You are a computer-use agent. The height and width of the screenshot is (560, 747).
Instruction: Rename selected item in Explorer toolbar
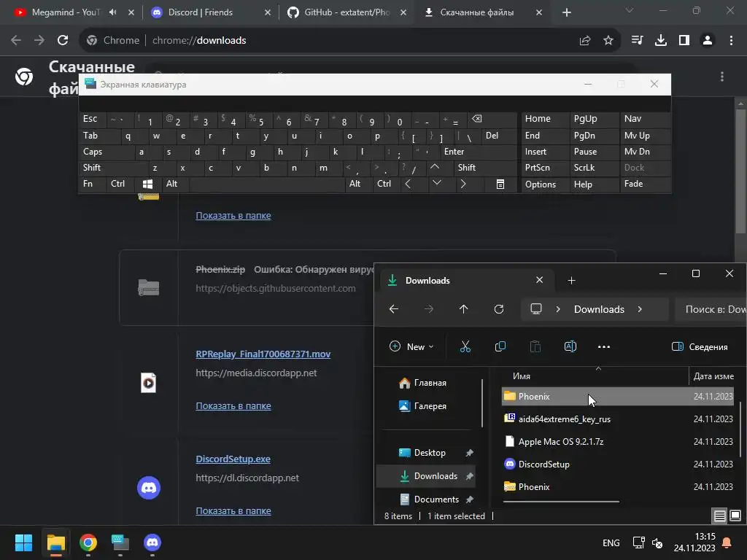pyautogui.click(x=570, y=346)
